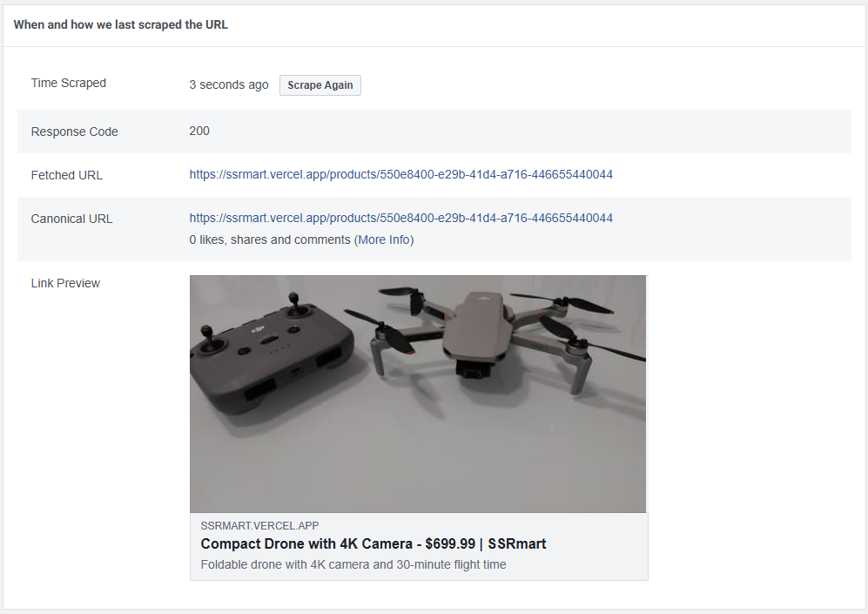This screenshot has width=868, height=614.
Task: Click the $699.99 price in preview title
Action: (450, 544)
